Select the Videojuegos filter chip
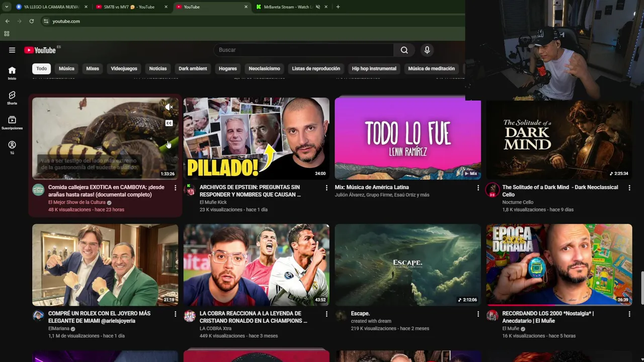Image resolution: width=644 pixels, height=362 pixels. pos(124,68)
